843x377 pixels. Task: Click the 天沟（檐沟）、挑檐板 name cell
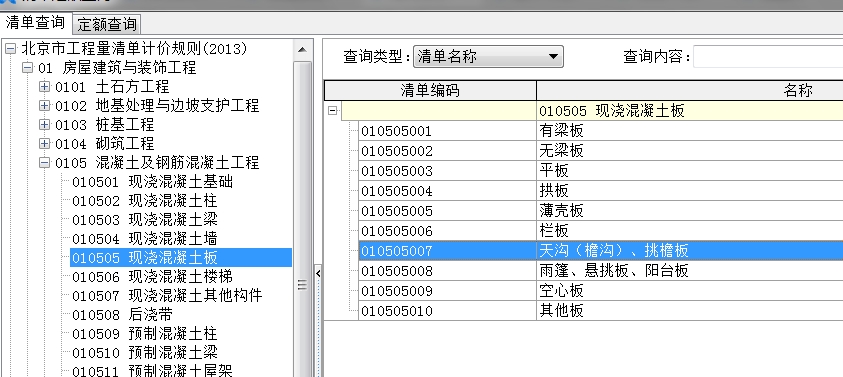(x=690, y=251)
